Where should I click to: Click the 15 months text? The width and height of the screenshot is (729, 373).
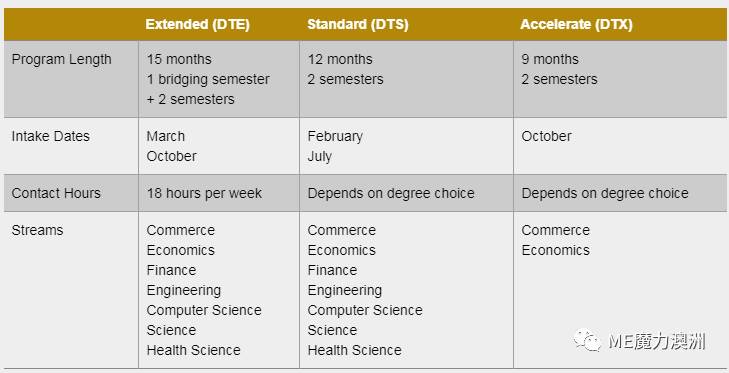point(179,60)
